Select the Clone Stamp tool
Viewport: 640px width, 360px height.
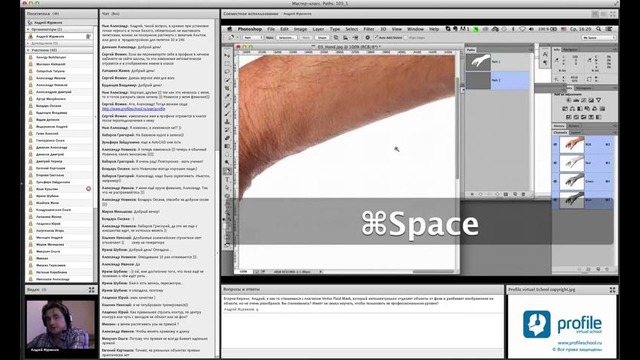[x=227, y=121]
